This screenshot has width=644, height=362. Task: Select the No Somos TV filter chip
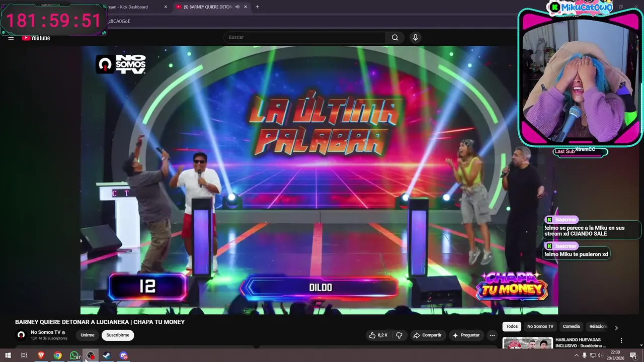coord(540,326)
